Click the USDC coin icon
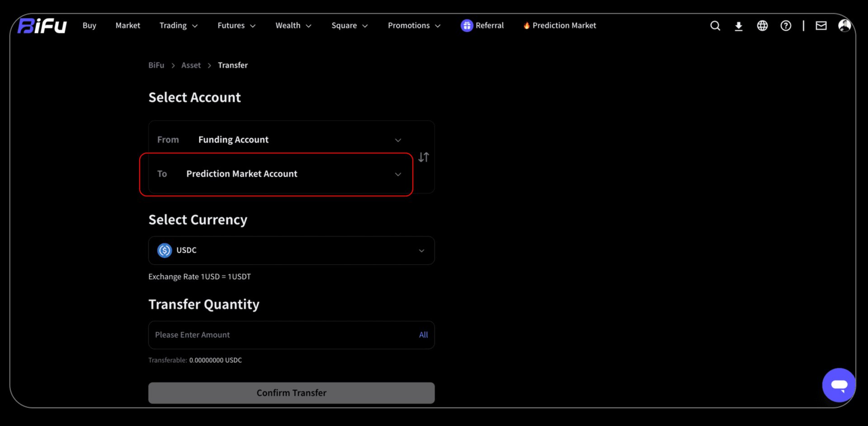This screenshot has width=868, height=426. point(165,250)
